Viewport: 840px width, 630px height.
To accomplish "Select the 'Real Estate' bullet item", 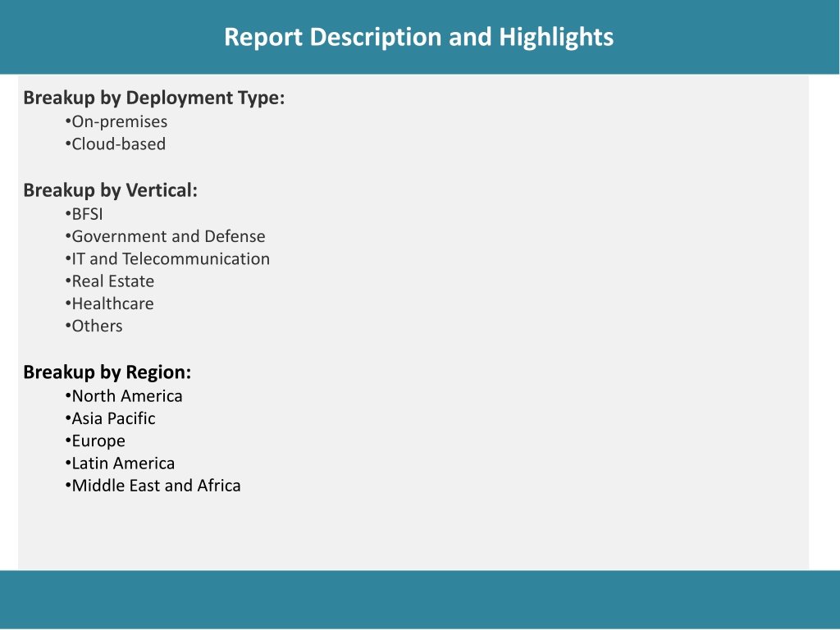I will 109,281.
